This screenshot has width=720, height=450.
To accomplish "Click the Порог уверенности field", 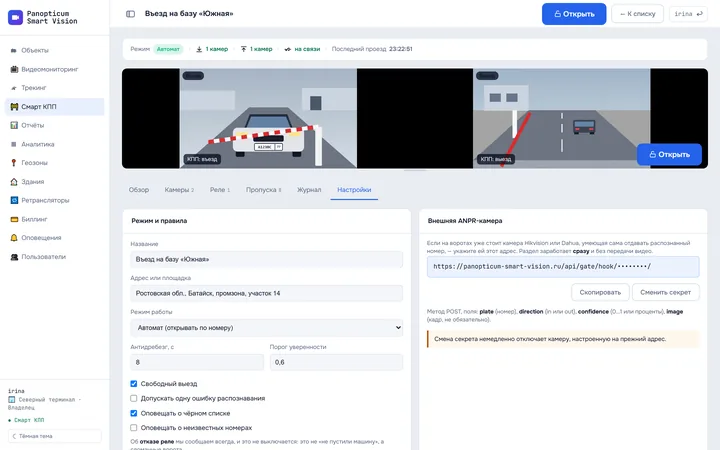I will tap(336, 362).
